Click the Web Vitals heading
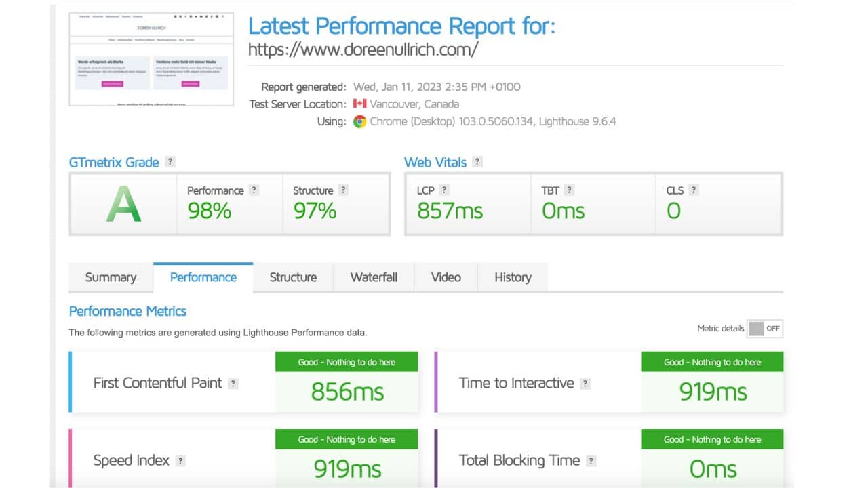 [x=435, y=162]
